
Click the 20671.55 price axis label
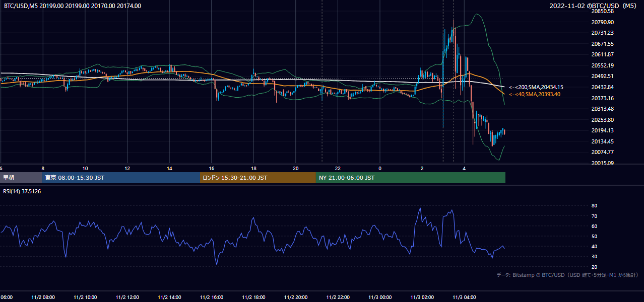pyautogui.click(x=602, y=44)
